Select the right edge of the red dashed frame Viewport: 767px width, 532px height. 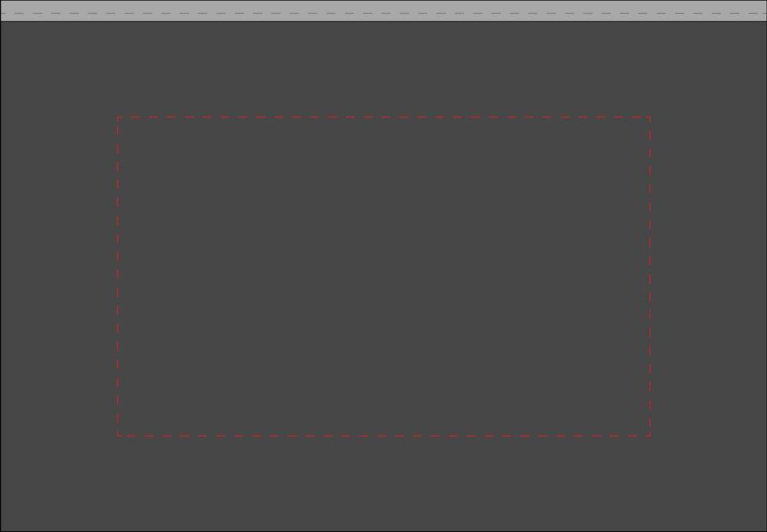[650, 276]
